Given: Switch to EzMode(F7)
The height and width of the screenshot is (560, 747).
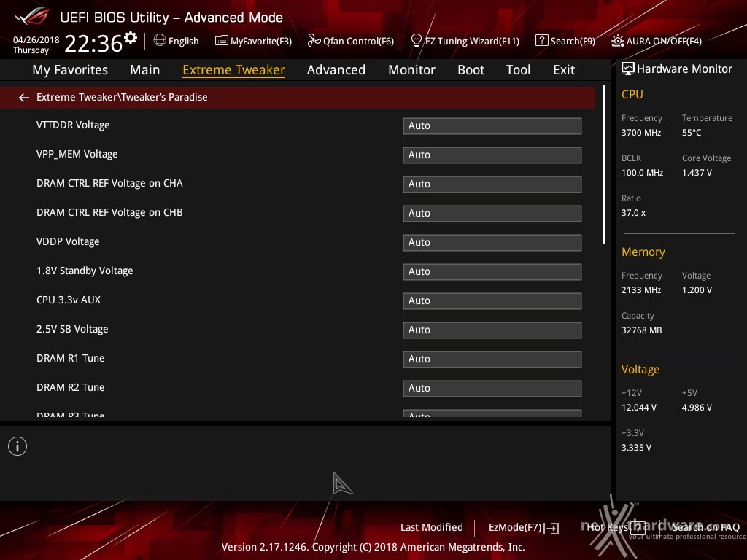Looking at the screenshot, I should tap(516, 528).
